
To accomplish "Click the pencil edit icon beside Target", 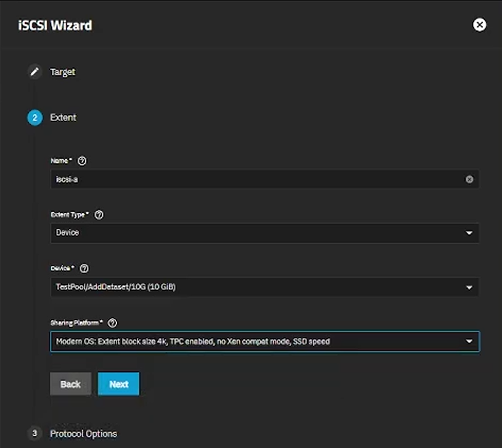I will click(35, 72).
